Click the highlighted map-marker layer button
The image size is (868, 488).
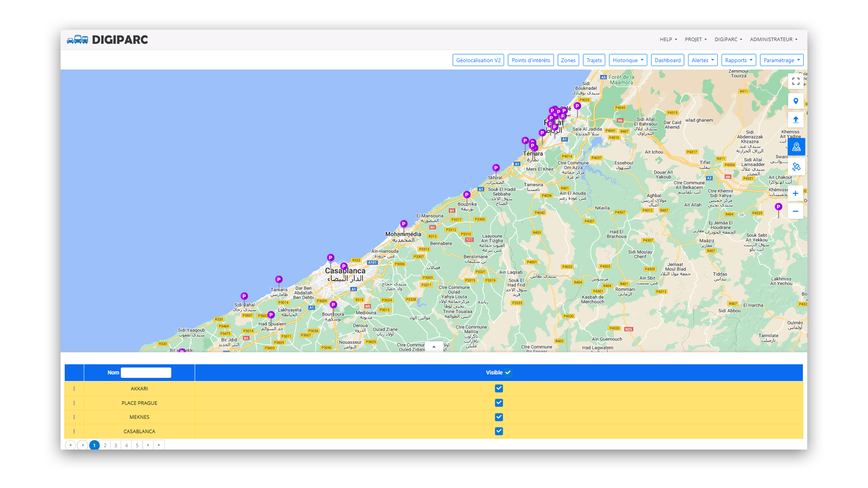click(796, 147)
